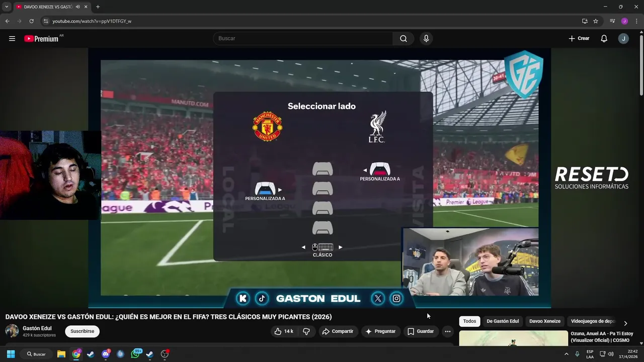Click the video player to pause
Viewport: 644px width, 362px height.
coord(319,177)
